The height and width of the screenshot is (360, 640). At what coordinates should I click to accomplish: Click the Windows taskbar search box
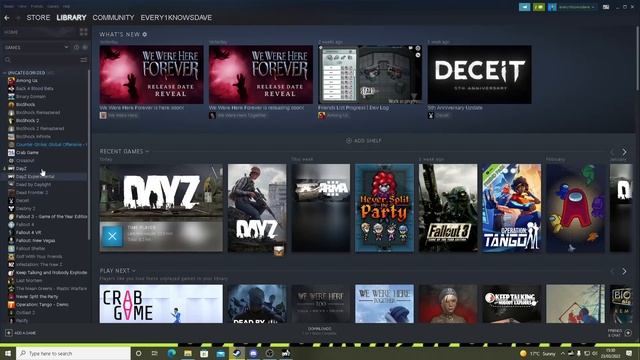pyautogui.click(x=73, y=353)
